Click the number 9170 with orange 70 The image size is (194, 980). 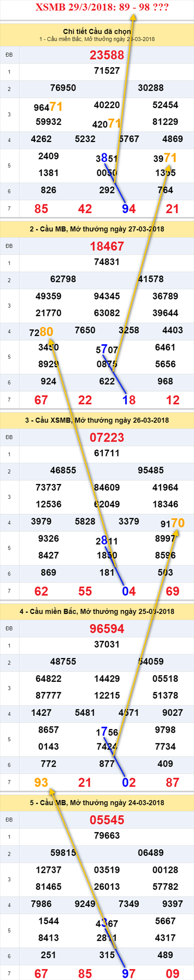[x=173, y=523]
